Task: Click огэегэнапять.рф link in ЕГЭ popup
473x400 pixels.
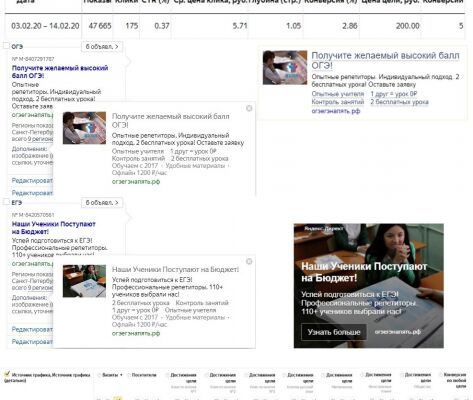Action: pyautogui.click(x=136, y=333)
